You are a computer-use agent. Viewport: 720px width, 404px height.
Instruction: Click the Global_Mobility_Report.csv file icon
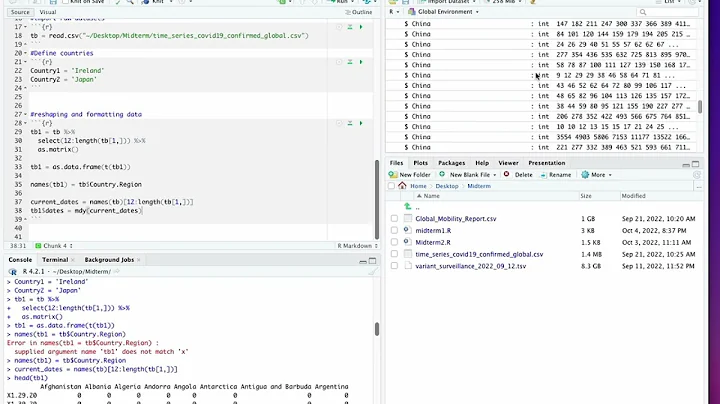408,219
